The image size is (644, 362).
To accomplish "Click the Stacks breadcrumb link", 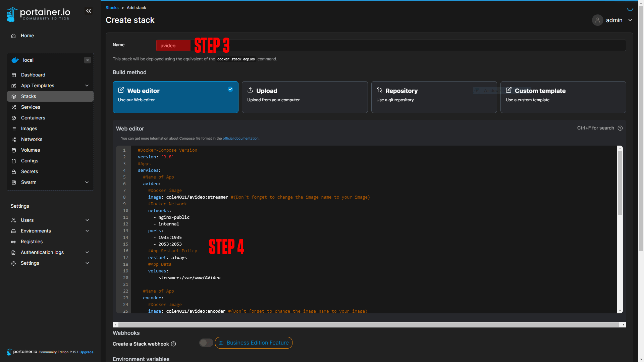I will [112, 8].
